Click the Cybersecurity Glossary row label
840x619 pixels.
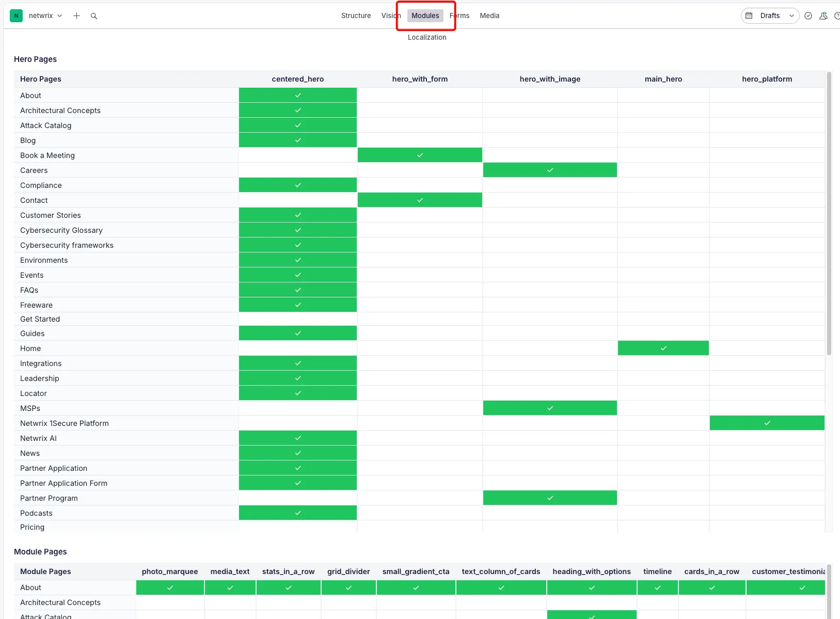click(61, 230)
